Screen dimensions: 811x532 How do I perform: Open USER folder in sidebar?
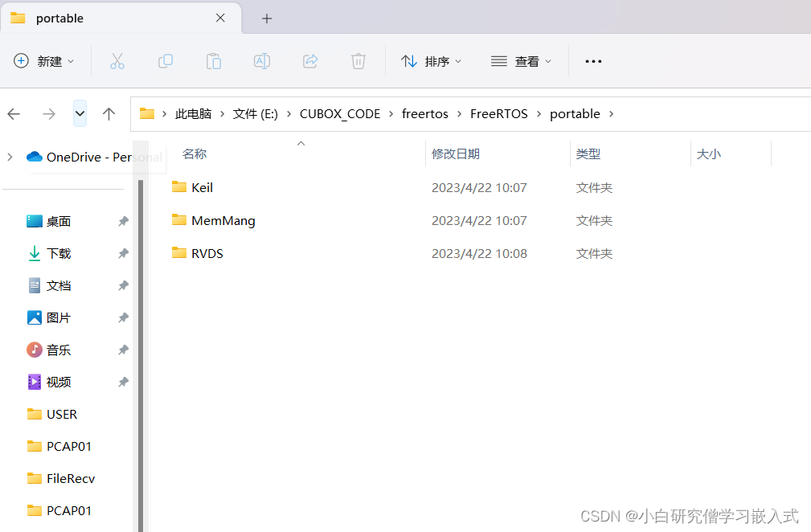62,414
